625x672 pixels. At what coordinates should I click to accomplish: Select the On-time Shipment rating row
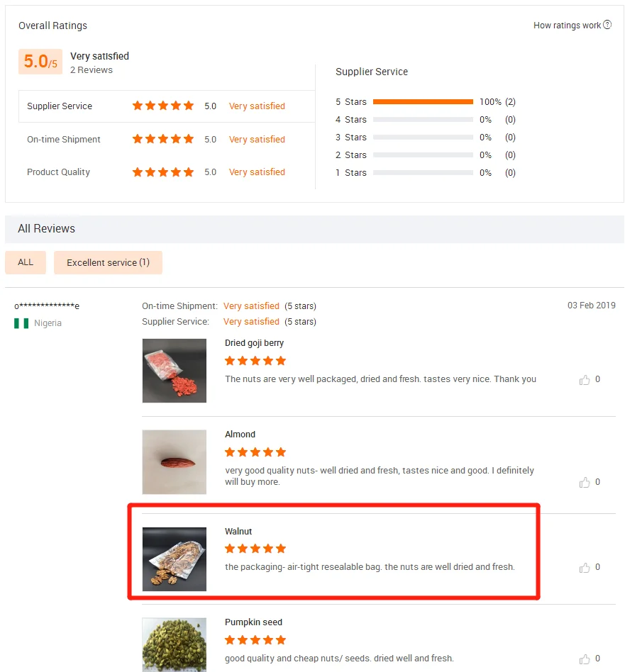[167, 140]
